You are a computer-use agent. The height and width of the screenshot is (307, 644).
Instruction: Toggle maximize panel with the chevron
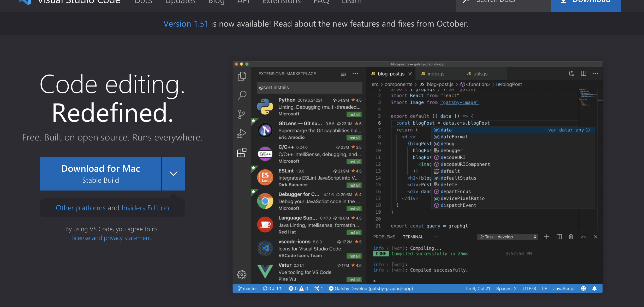[x=583, y=237]
